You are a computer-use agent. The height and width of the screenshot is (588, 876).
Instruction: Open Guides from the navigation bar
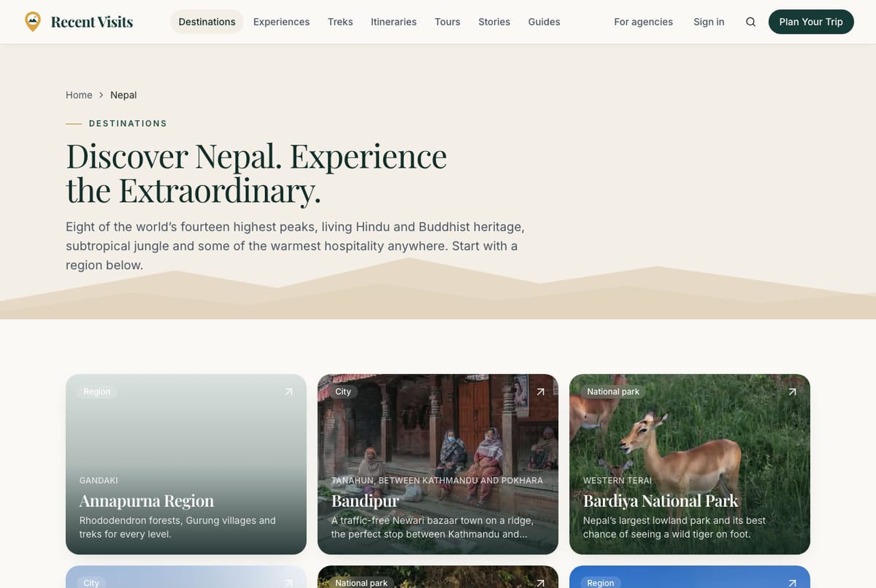click(x=544, y=22)
